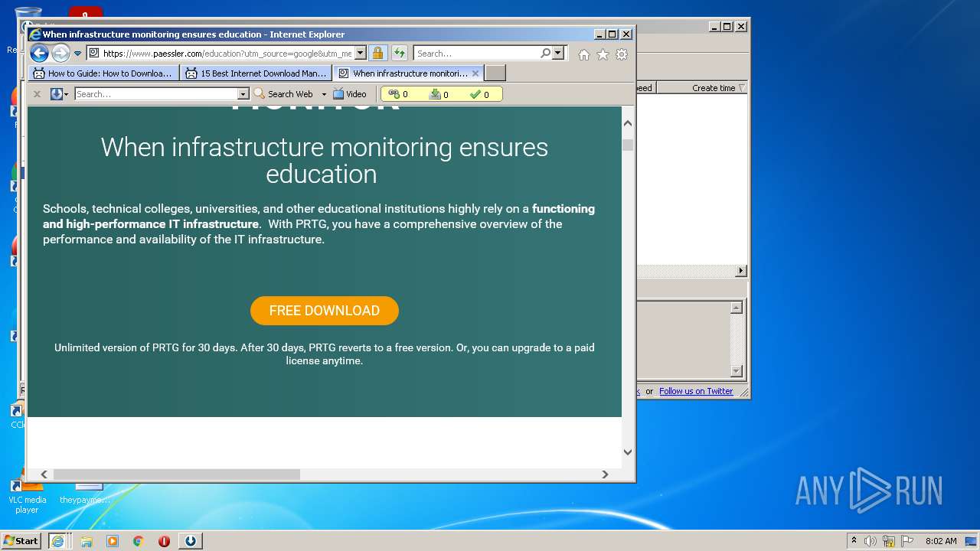Click the horizontal scrollbar left arrow
This screenshot has height=551, width=980.
[x=44, y=474]
